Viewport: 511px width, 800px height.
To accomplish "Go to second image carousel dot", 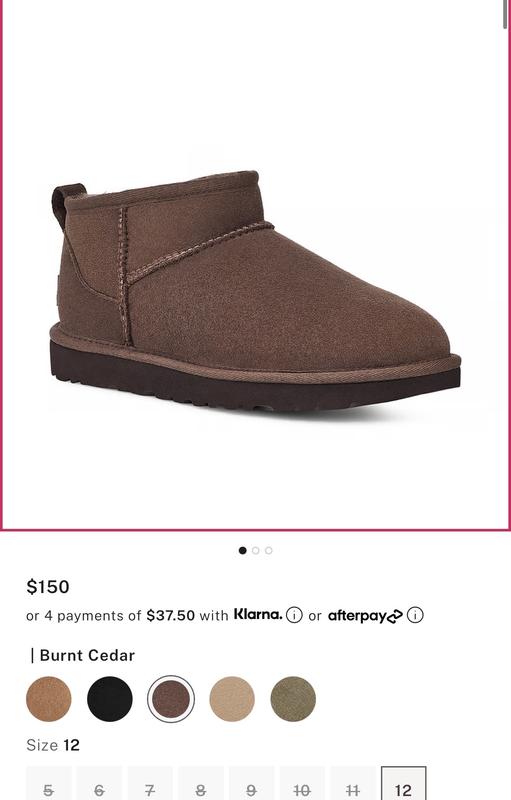I will pos(256,551).
